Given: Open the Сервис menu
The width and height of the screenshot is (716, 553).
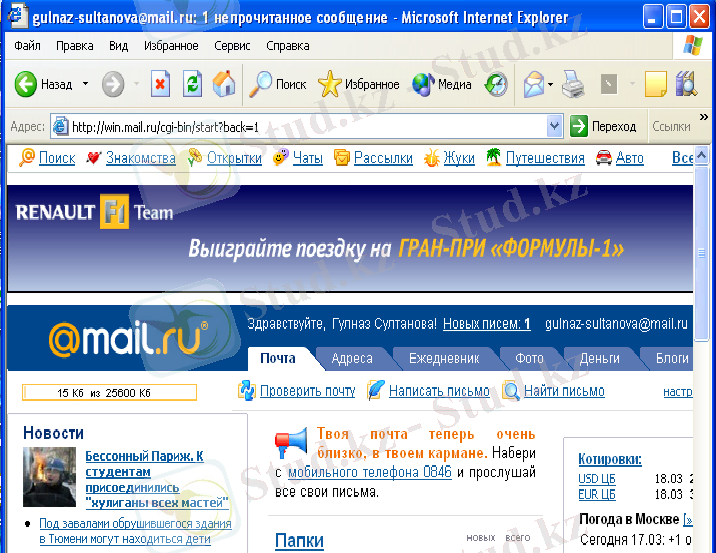Looking at the screenshot, I should [232, 46].
